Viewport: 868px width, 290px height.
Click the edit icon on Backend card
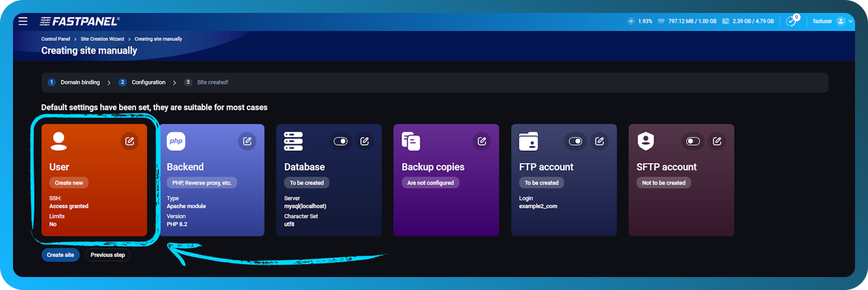(247, 141)
